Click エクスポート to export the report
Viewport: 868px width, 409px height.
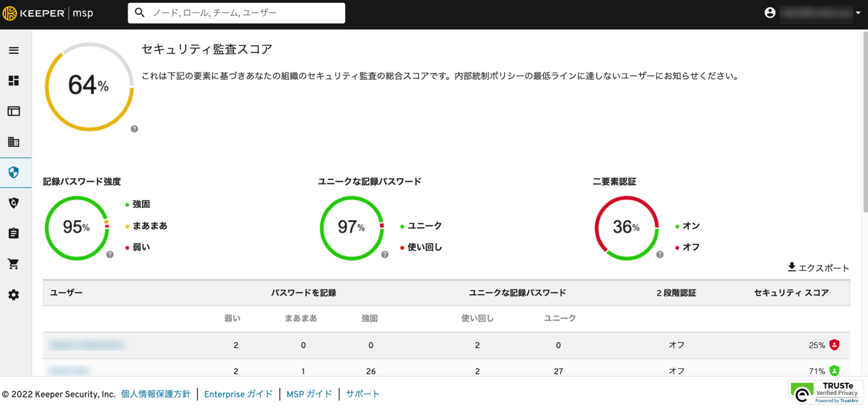pos(818,268)
